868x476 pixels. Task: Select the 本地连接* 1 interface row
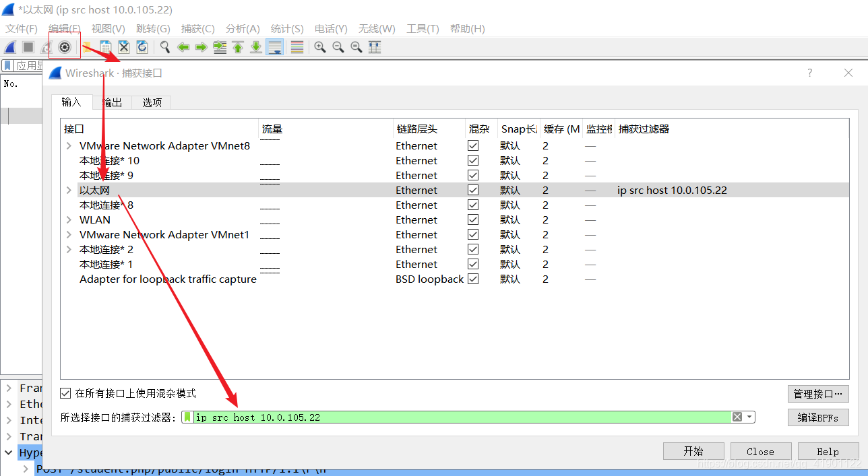455,264
